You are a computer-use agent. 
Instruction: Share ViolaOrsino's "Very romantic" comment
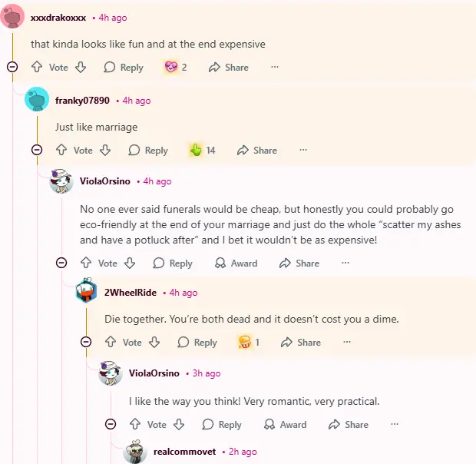click(x=349, y=425)
